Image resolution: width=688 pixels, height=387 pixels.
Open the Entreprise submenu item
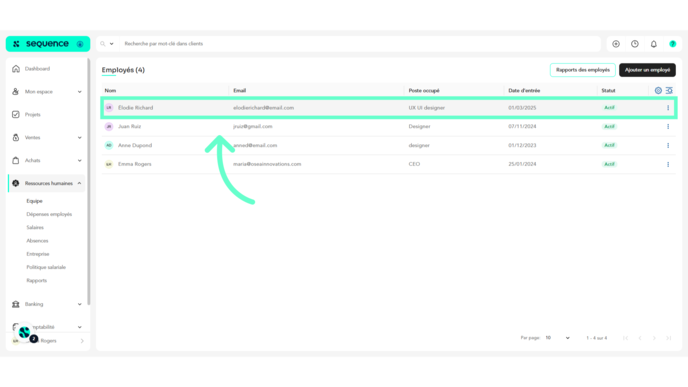tap(38, 254)
